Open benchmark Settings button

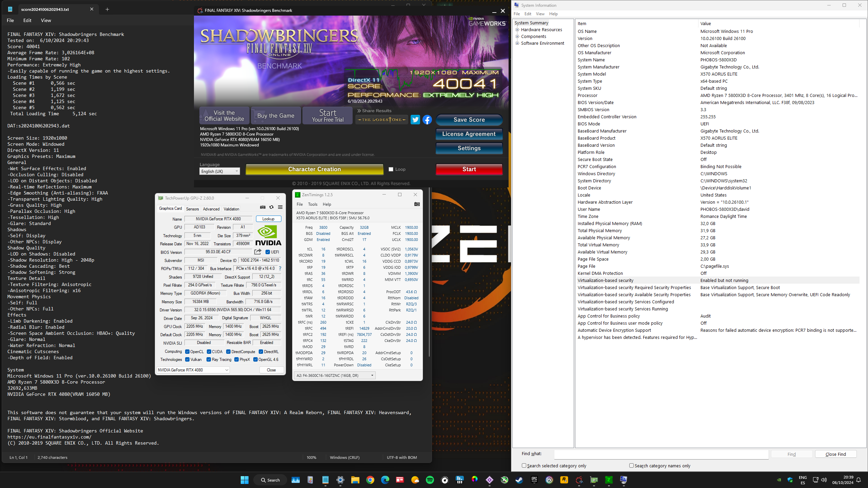tap(469, 148)
